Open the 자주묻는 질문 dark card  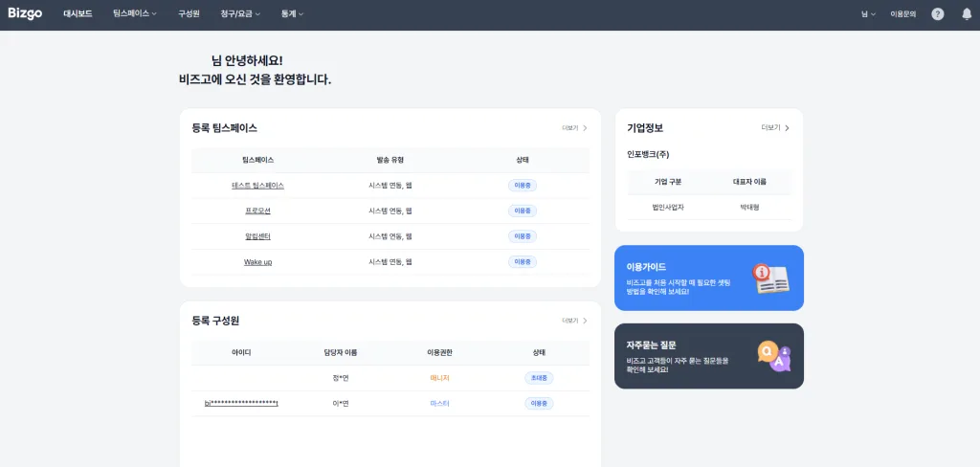[709, 356]
